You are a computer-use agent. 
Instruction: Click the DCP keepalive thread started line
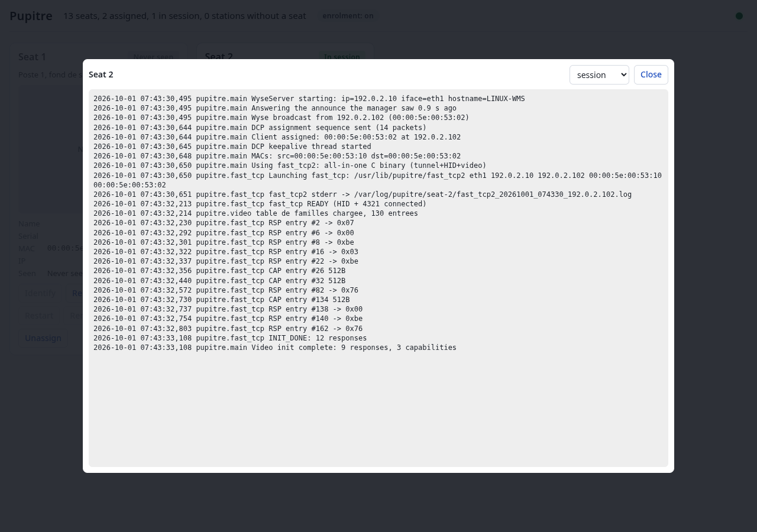(232, 147)
